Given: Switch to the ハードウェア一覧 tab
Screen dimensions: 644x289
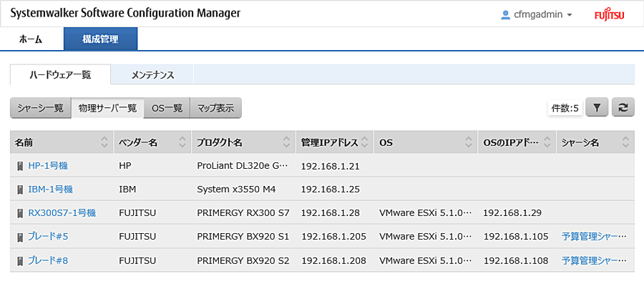Looking at the screenshot, I should coord(60,74).
